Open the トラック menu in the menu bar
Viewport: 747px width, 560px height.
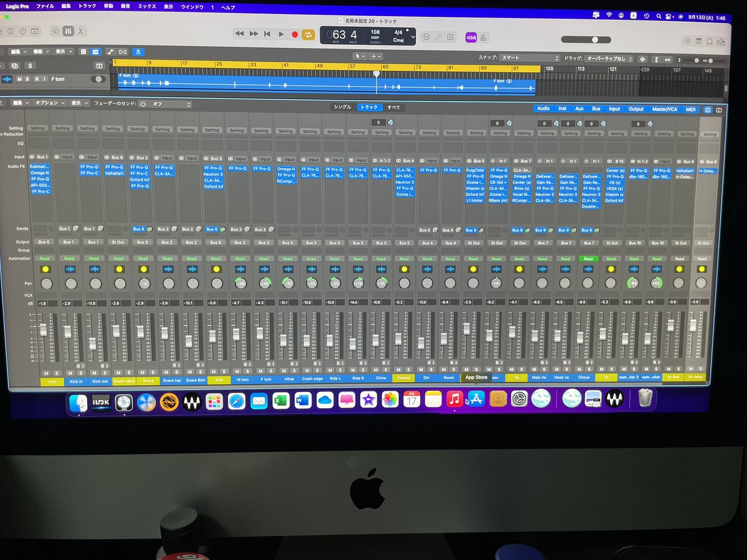pos(87,6)
